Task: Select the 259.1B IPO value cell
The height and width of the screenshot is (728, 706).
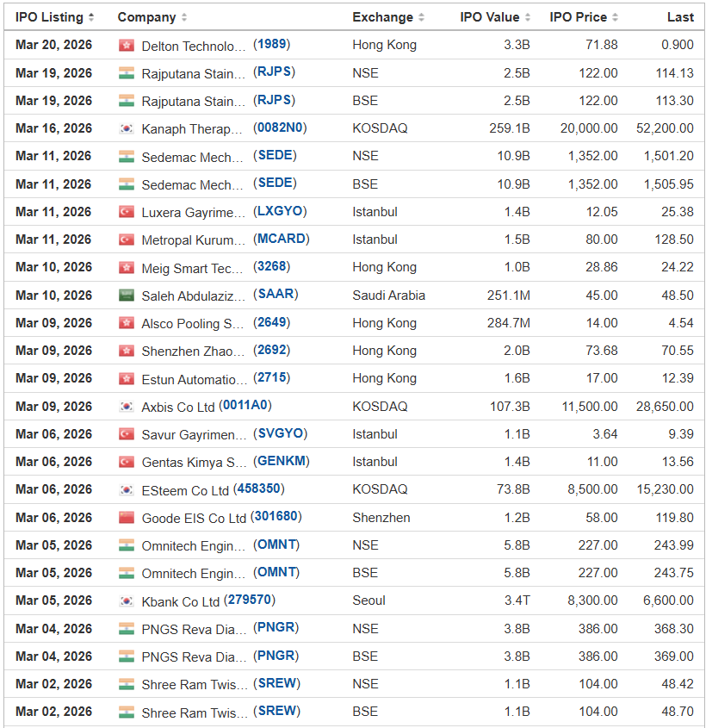Action: click(510, 128)
